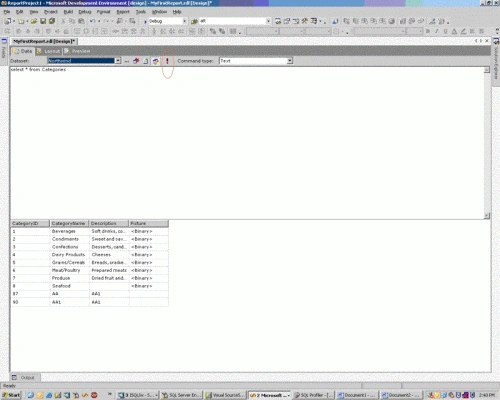Click the delete dataset icon
The width and height of the screenshot is (500, 400).
pos(136,61)
